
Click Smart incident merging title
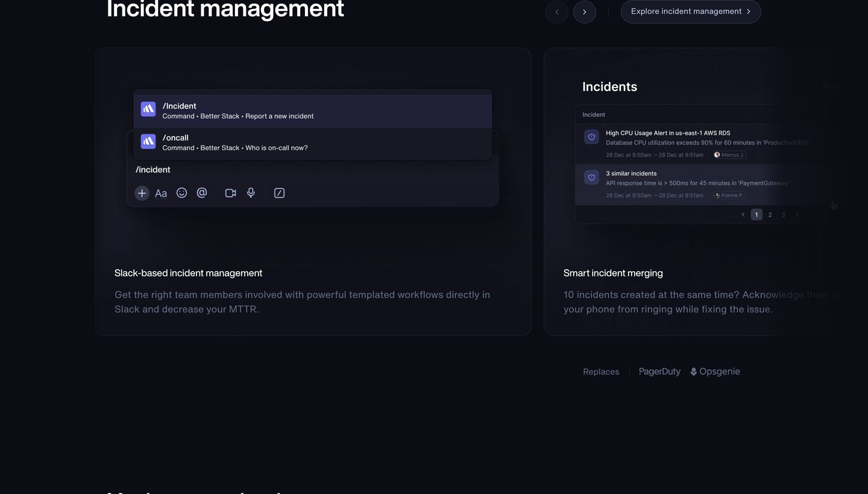613,273
